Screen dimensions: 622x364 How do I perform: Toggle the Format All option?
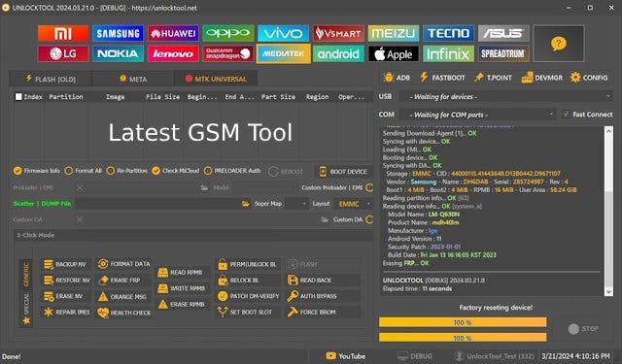coord(83,171)
